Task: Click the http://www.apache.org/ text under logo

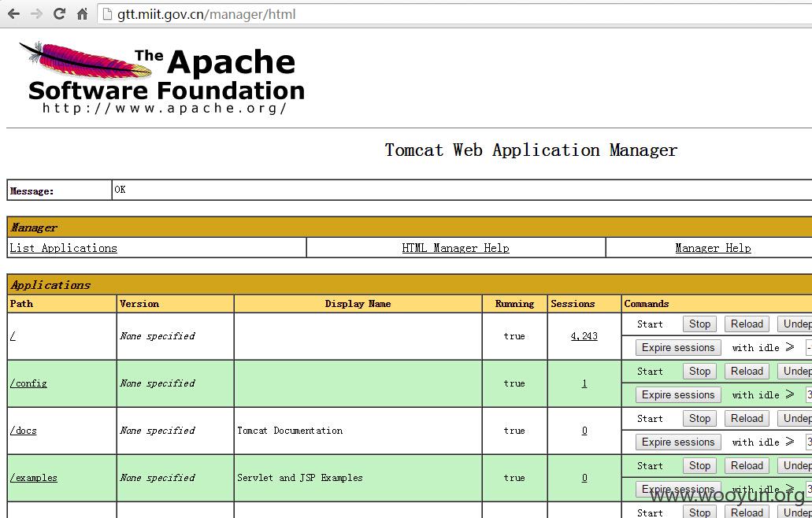Action: 165,108
